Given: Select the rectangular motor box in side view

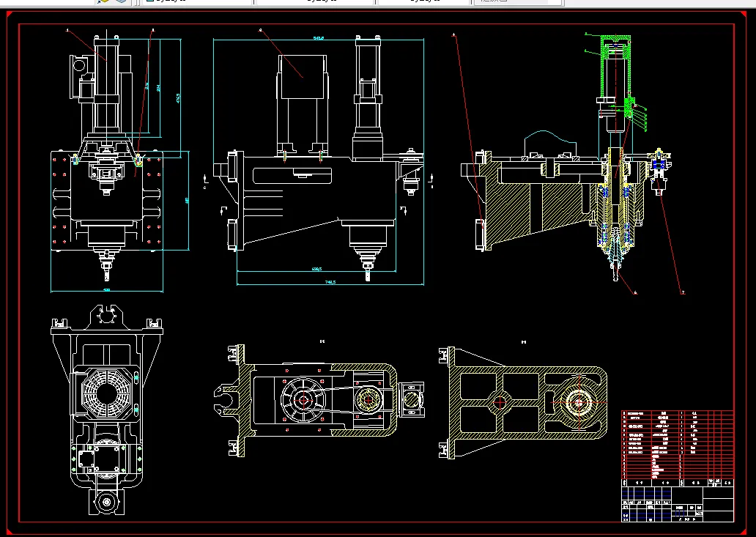Looking at the screenshot, I should [x=303, y=76].
